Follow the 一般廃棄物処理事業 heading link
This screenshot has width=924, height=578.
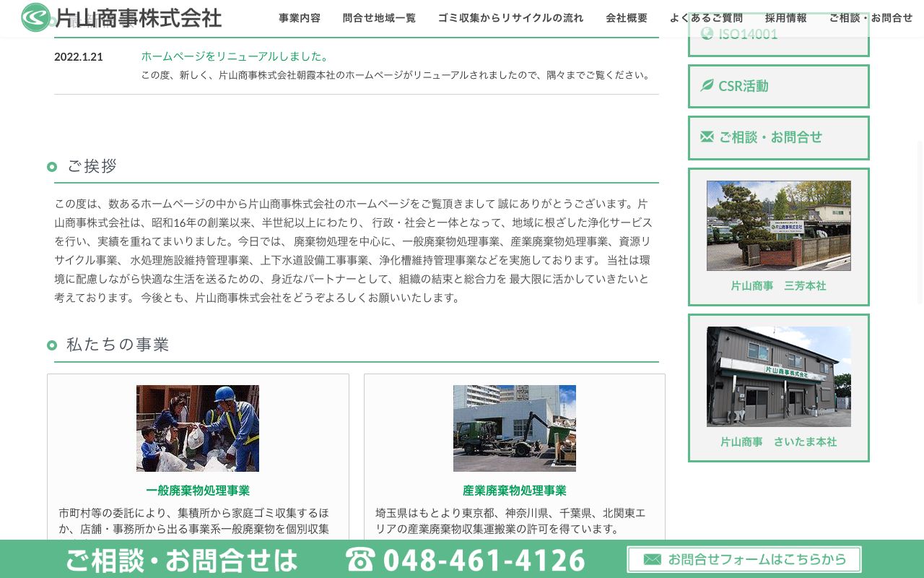pyautogui.click(x=198, y=491)
